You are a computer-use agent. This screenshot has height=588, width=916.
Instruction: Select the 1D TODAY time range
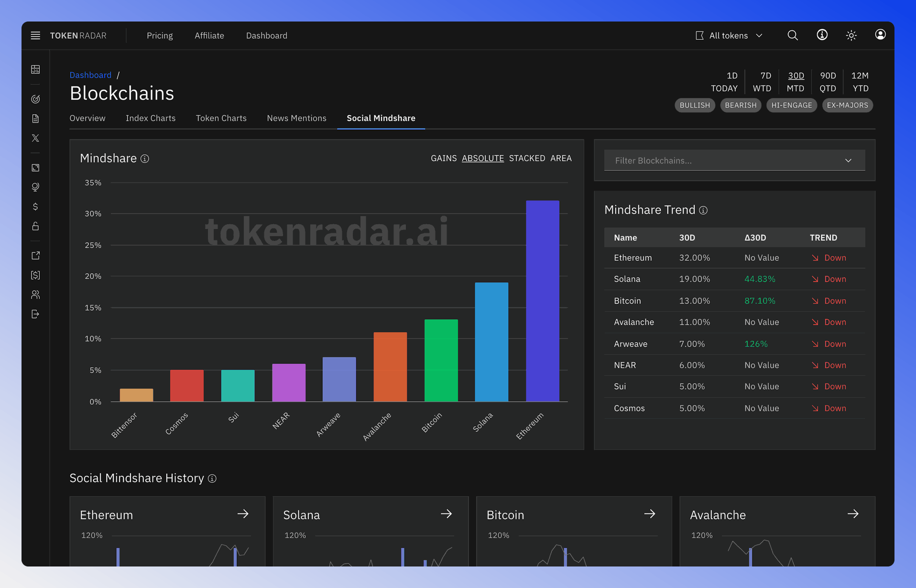point(725,82)
